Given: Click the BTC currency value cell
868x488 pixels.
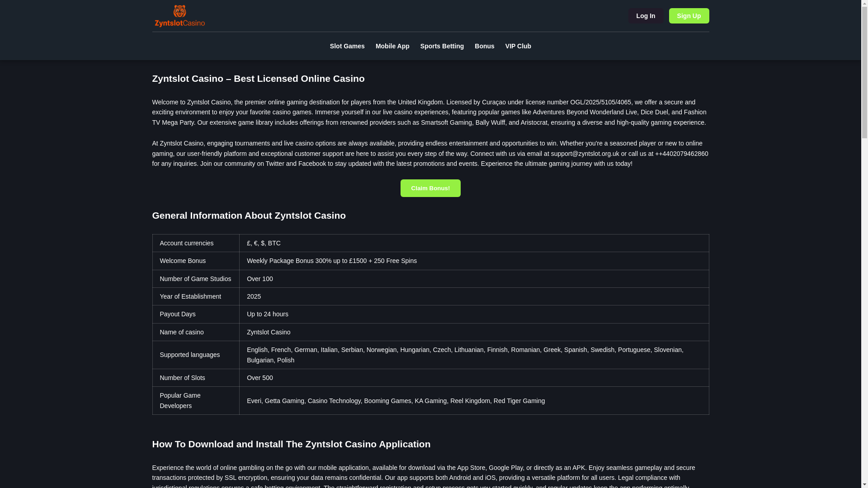Looking at the screenshot, I should click(474, 243).
